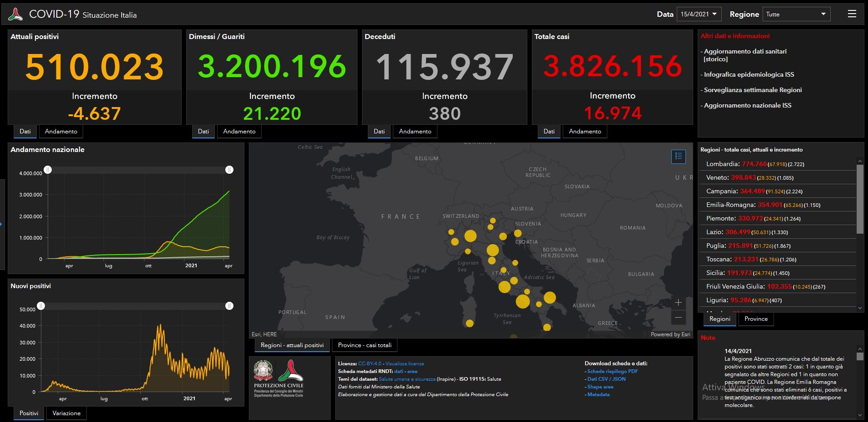
Task: Open Infografica epidemiologica ISS link
Action: pos(749,74)
